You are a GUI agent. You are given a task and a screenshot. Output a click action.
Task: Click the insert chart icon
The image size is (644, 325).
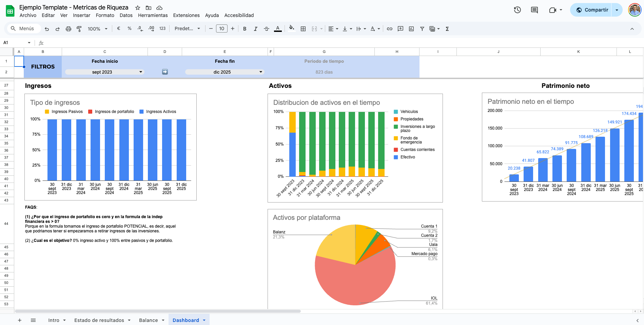411,29
